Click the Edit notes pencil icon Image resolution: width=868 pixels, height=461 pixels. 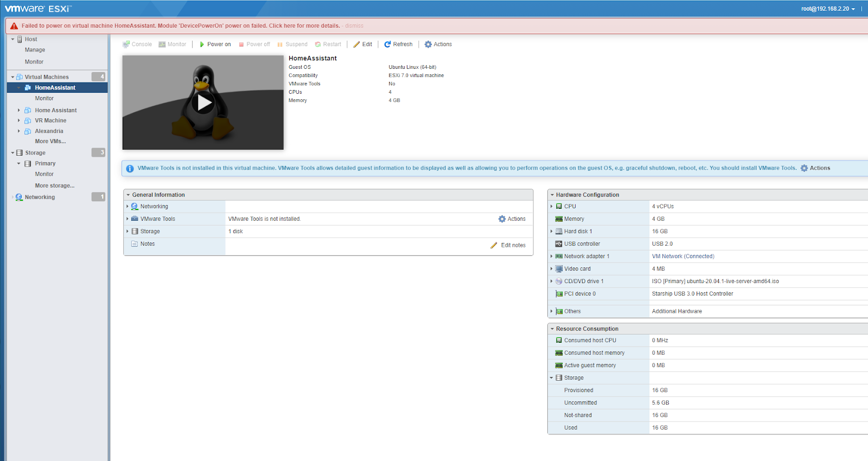pos(494,245)
